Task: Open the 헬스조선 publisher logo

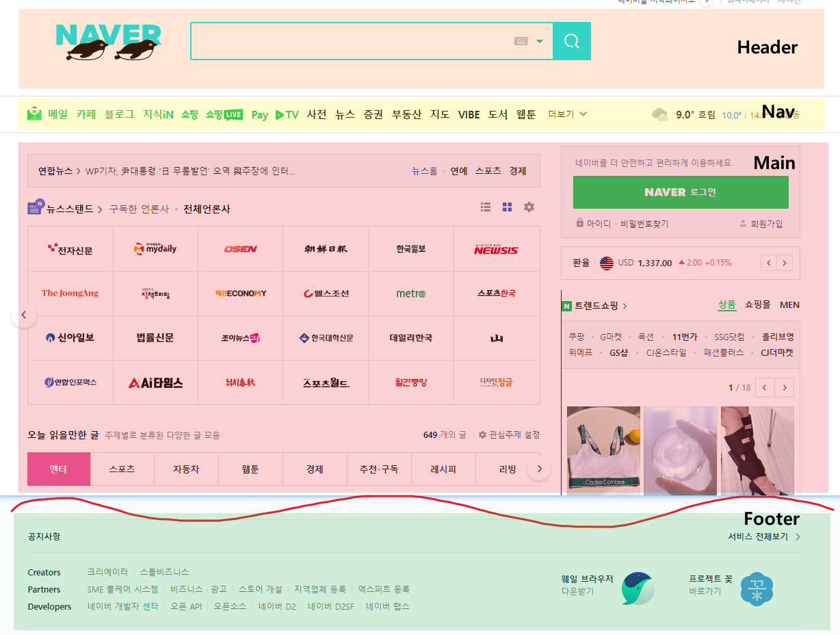Action: pyautogui.click(x=326, y=294)
